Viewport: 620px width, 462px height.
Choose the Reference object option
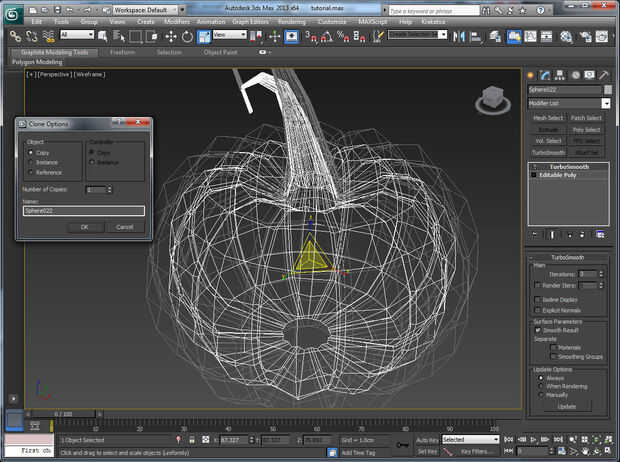(x=30, y=170)
